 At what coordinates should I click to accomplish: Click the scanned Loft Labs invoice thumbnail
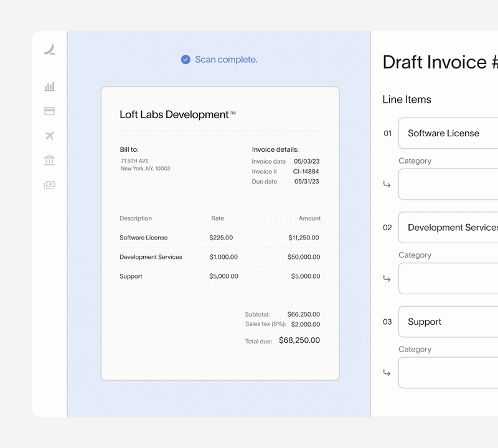[x=220, y=233]
